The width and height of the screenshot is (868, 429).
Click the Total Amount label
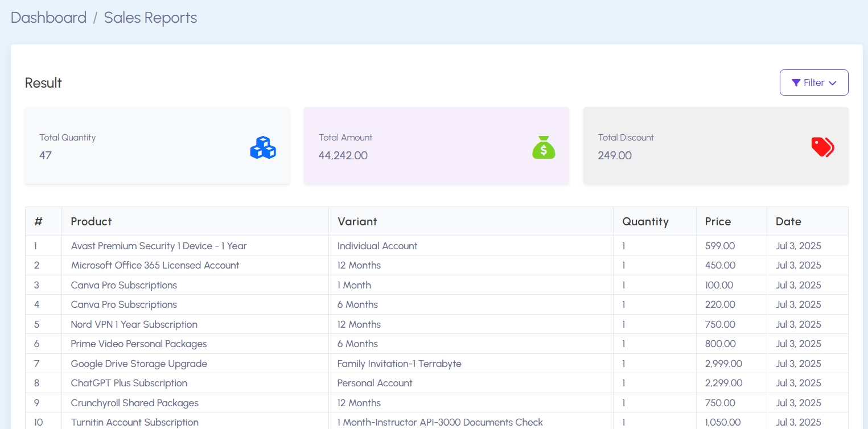click(345, 137)
